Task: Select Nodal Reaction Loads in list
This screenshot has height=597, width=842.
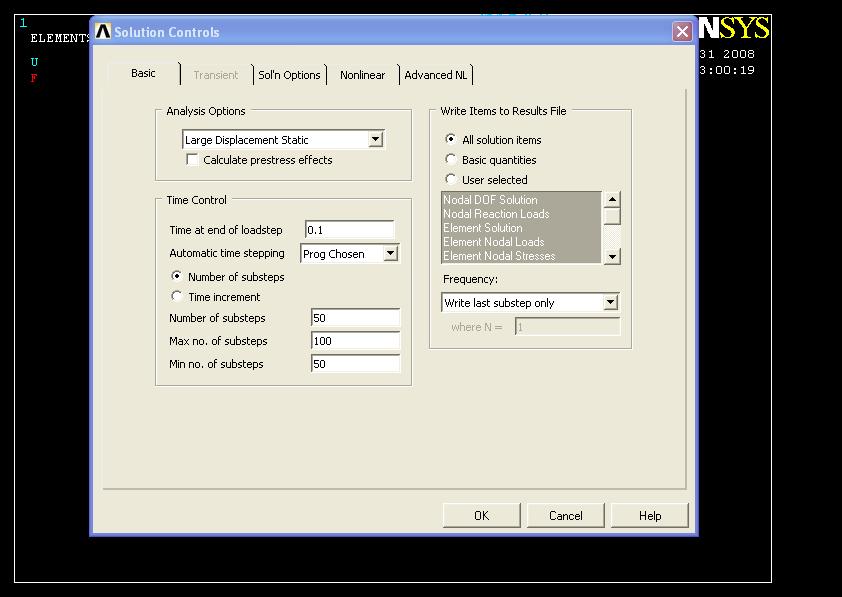Action: click(x=496, y=214)
